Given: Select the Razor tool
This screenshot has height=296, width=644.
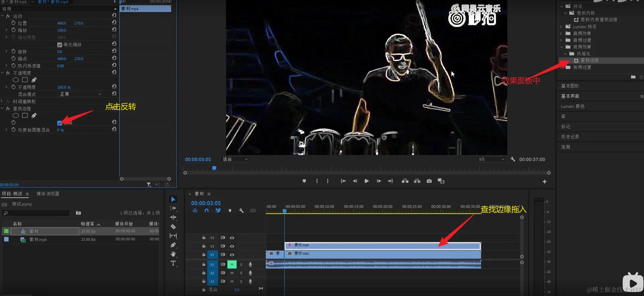Looking at the screenshot, I should (173, 226).
